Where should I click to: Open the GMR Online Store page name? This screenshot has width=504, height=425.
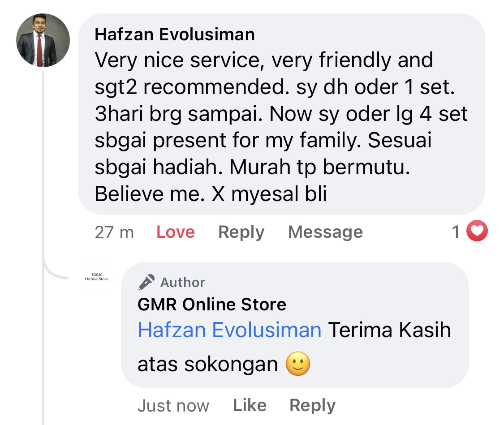[212, 305]
